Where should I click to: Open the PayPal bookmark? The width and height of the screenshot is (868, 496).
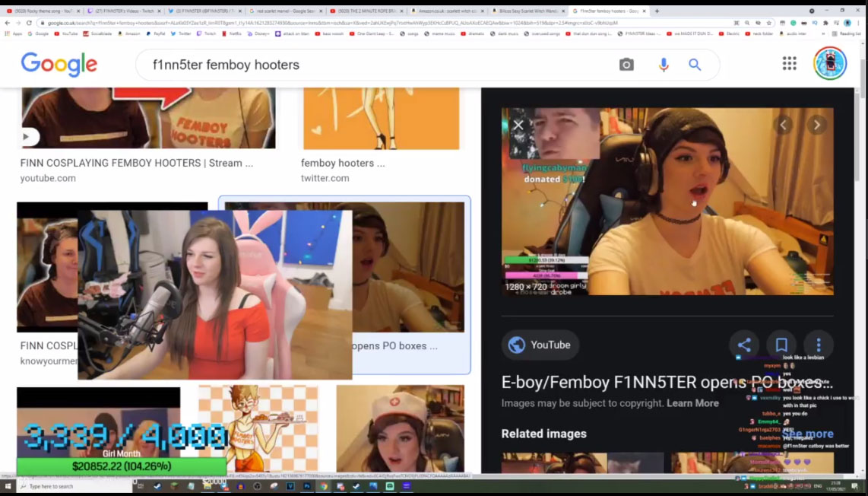pyautogui.click(x=156, y=33)
